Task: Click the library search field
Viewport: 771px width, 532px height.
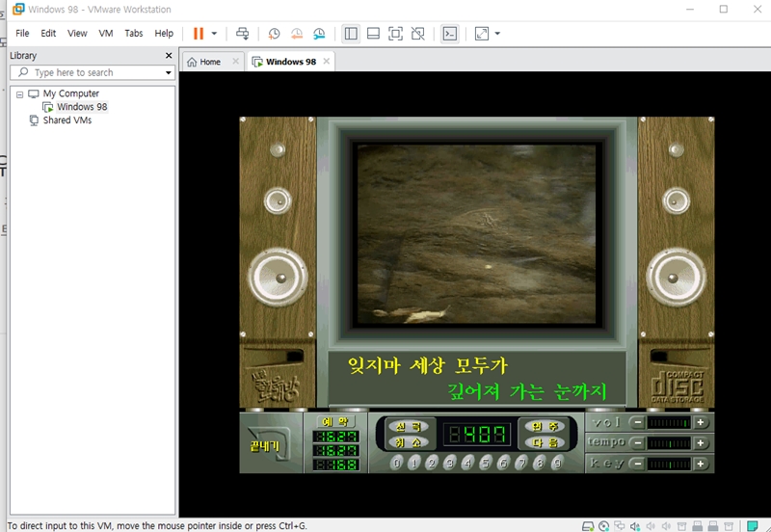Action: tap(93, 73)
